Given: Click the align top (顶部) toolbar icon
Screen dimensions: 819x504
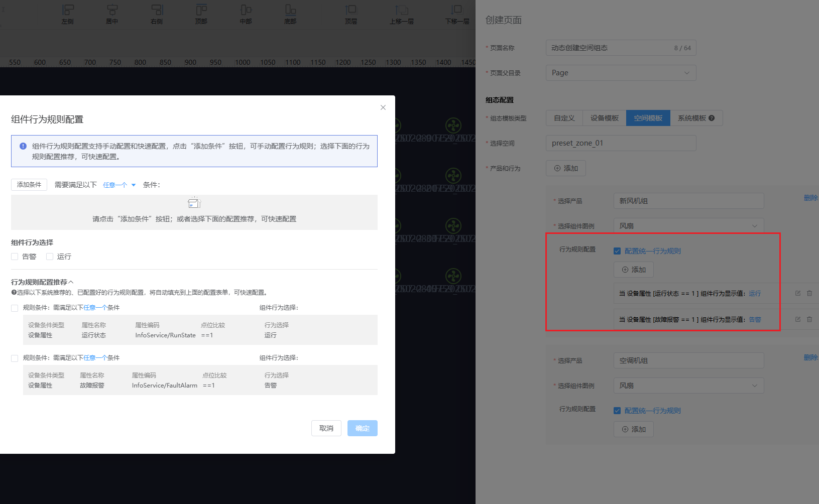Looking at the screenshot, I should coord(201,10).
